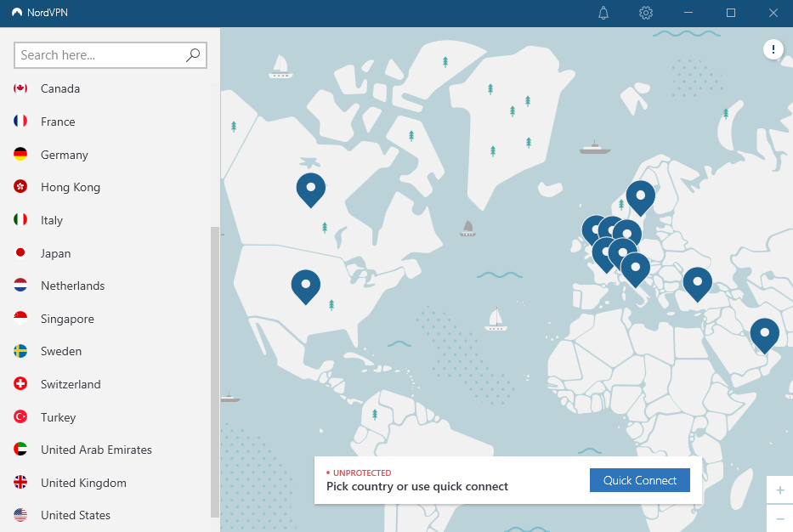793x532 pixels.
Task: Click the Sweden flag icon
Action: pos(20,351)
